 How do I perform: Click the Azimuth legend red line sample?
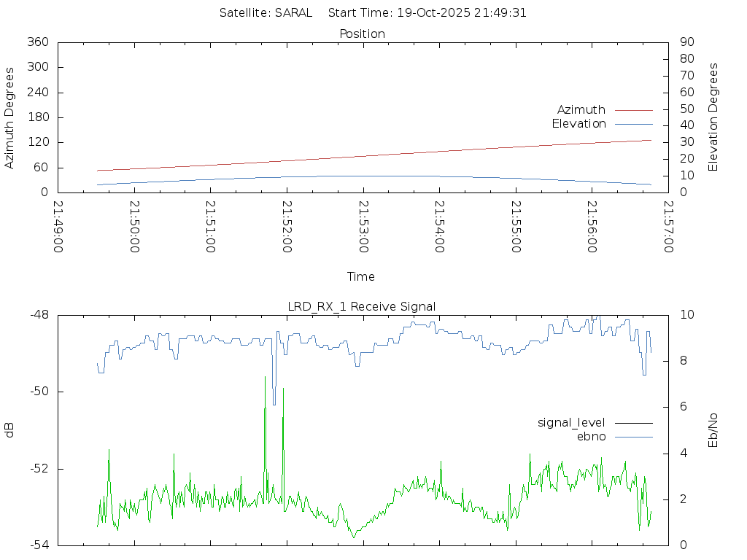pos(633,110)
